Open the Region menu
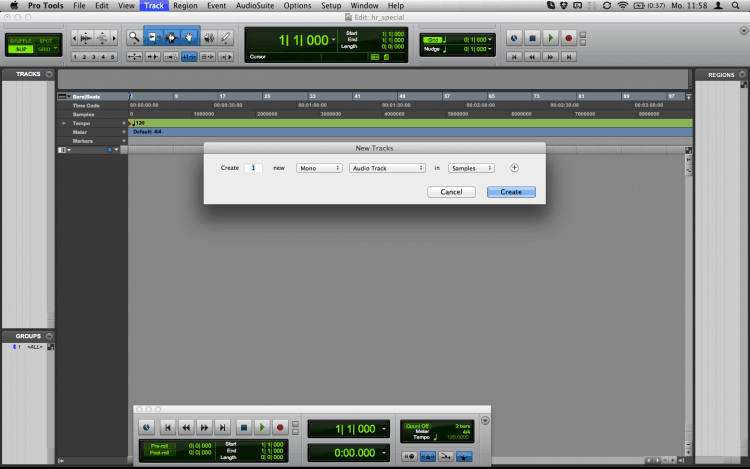750x469 pixels. 185,6
